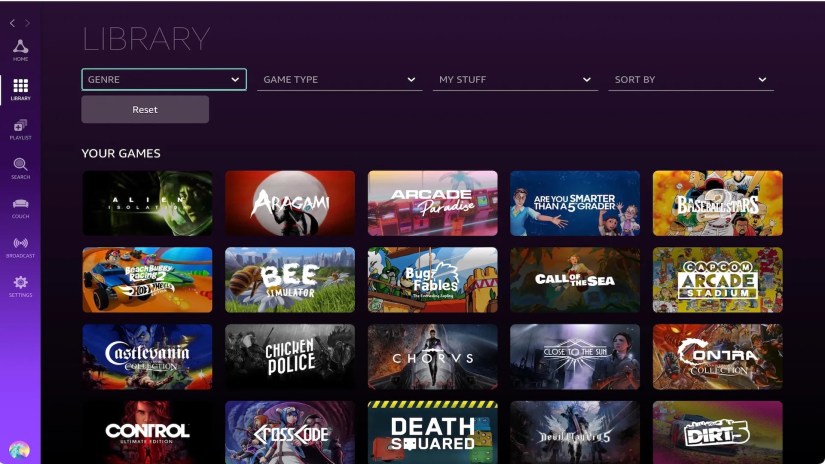825x464 pixels.
Task: Open Beach Buggy Racing 2 tile
Action: 147,280
